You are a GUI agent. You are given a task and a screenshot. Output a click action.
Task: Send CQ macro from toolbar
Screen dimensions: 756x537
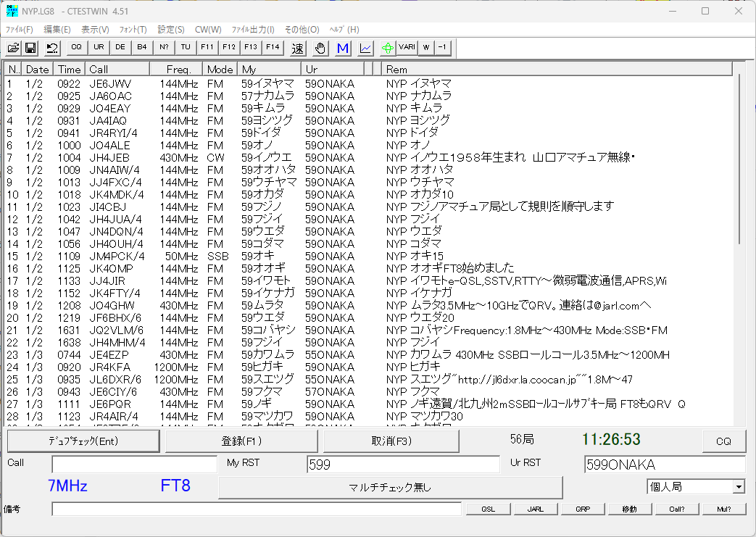76,47
